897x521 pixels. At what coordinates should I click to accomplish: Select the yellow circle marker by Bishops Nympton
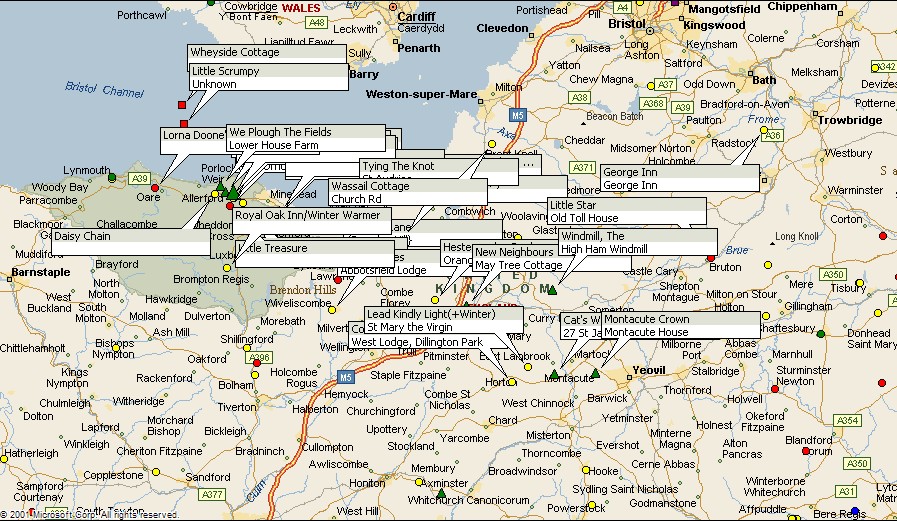tap(116, 347)
